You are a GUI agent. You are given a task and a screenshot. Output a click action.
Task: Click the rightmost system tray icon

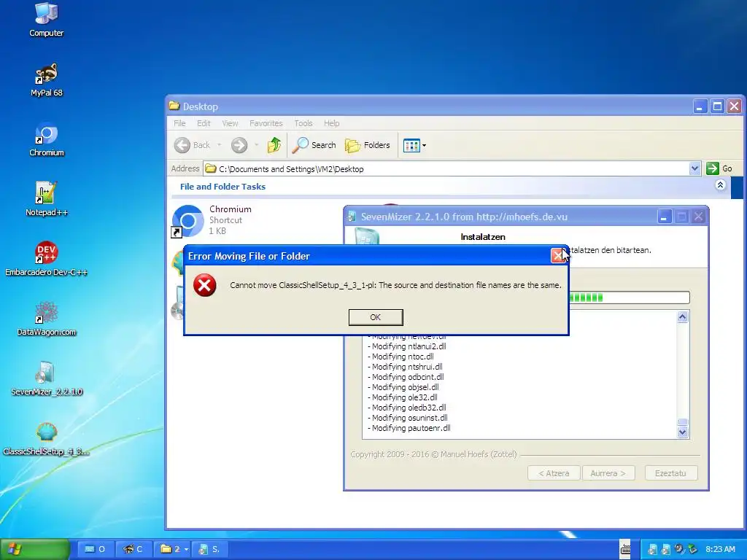[693, 550]
